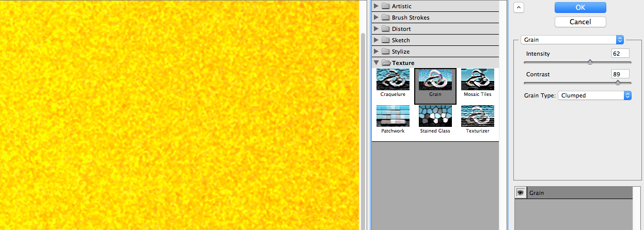This screenshot has height=230, width=644.
Task: Expand the Stylize filter folder
Action: [376, 52]
